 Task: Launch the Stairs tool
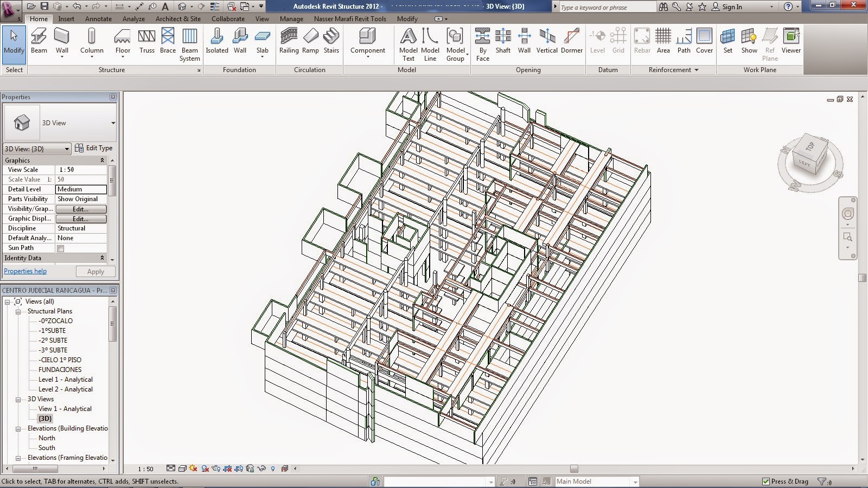coord(331,41)
